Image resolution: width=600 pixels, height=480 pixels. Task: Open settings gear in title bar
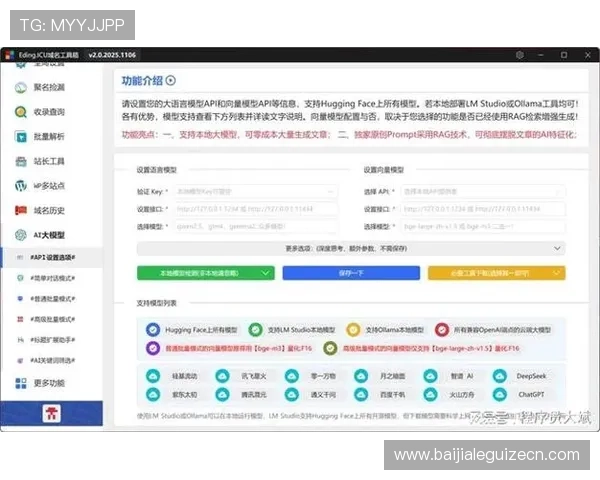[520, 55]
